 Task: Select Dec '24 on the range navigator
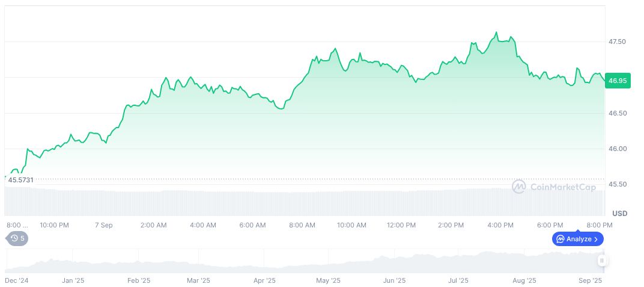[x=16, y=280]
